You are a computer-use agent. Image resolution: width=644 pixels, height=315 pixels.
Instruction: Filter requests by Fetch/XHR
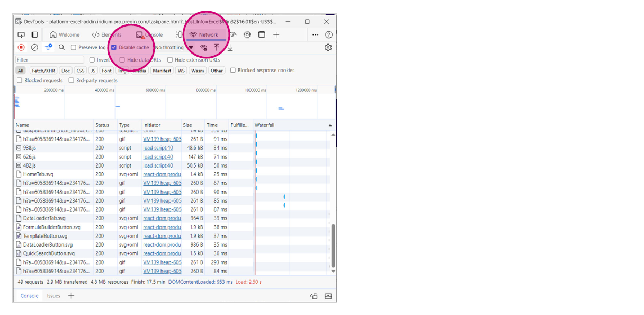[x=43, y=70]
